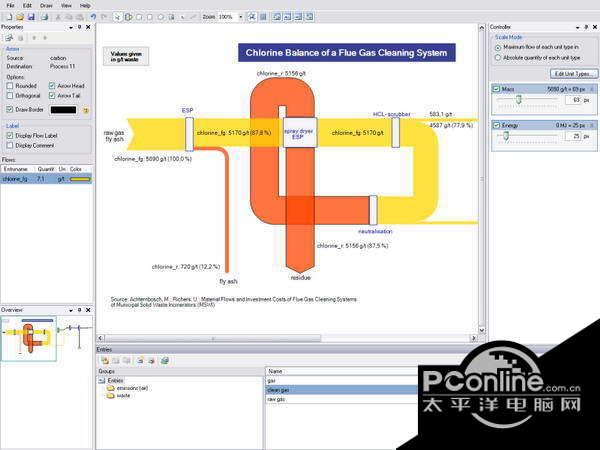Image resolution: width=600 pixels, height=450 pixels.
Task: Collapse the Entries root tree node
Action: [x=102, y=380]
